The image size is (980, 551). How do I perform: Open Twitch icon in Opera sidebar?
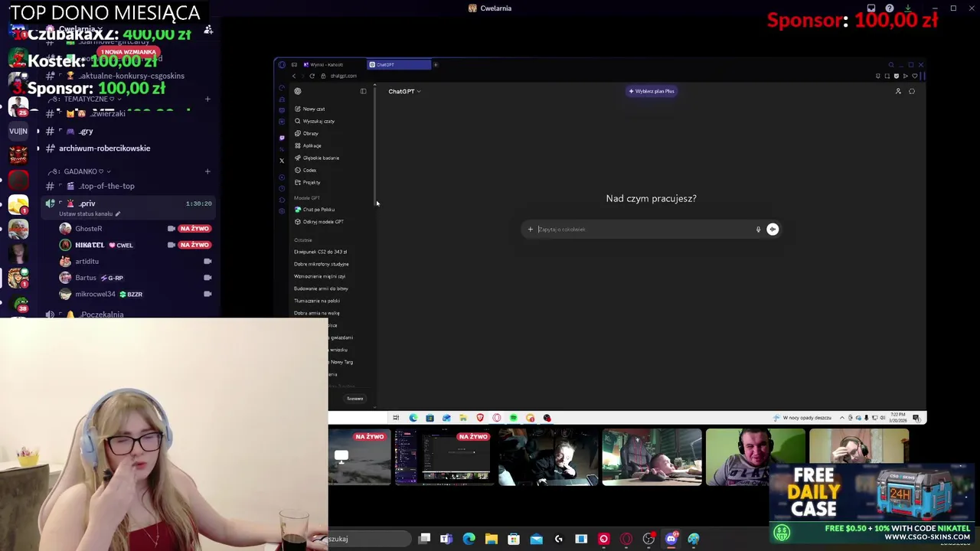[x=282, y=138]
